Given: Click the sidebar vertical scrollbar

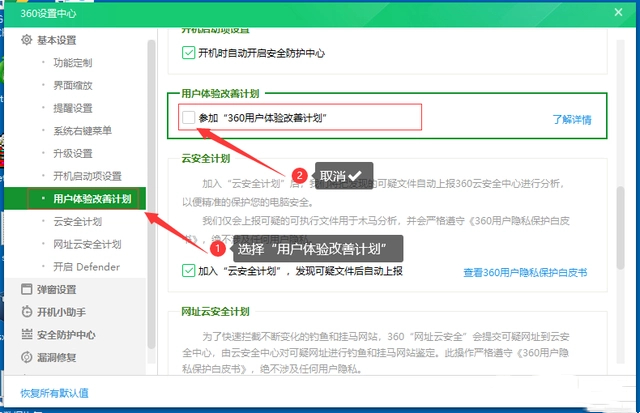Looking at the screenshot, I should tap(151, 194).
